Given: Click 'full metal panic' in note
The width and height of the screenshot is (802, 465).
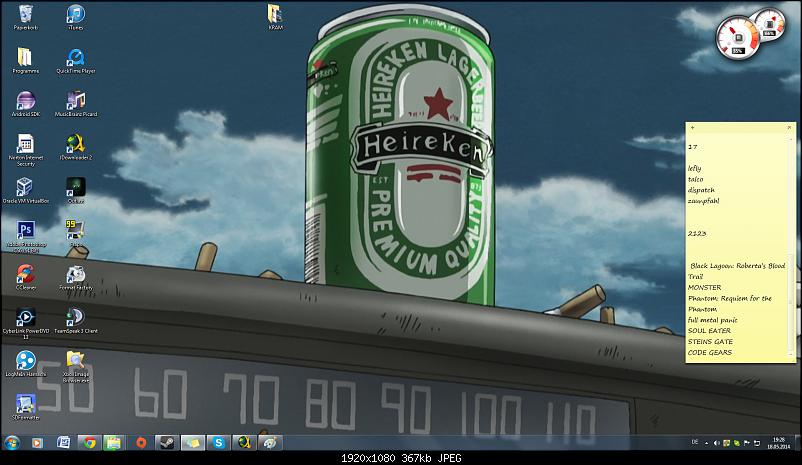Looking at the screenshot, I should (712, 320).
